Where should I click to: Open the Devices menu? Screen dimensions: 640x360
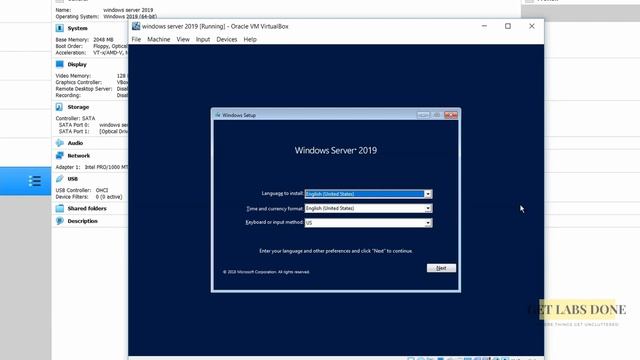click(x=227, y=40)
